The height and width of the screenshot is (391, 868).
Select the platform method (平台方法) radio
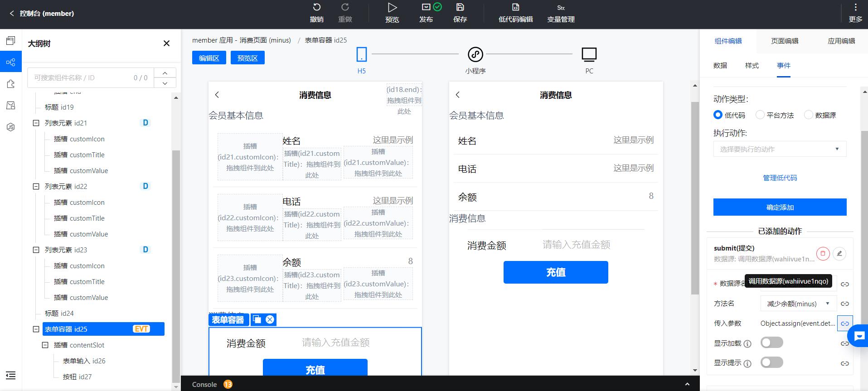[760, 115]
